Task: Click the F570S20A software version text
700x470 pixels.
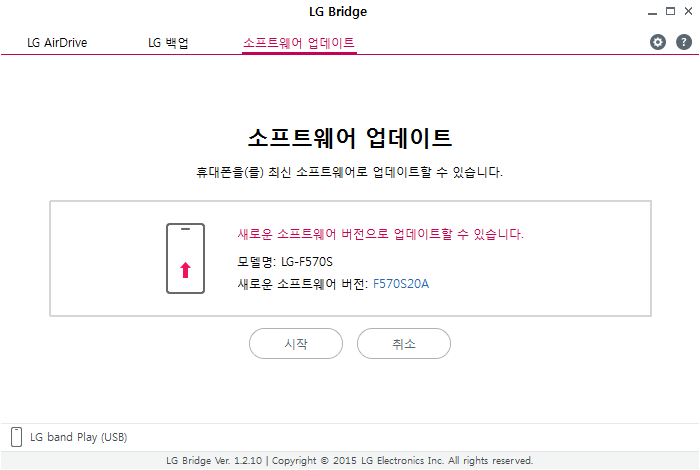Action: point(401,284)
